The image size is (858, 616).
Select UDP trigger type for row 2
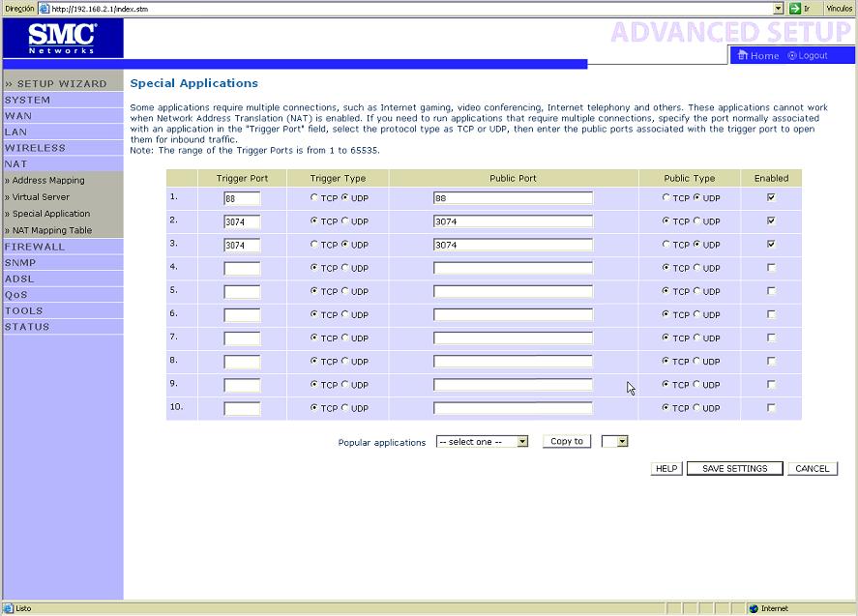[344, 221]
